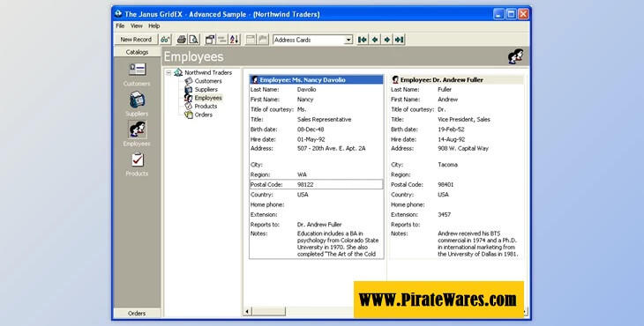The image size is (644, 326).
Task: Click the sort ascending A-Z icon
Action: (234, 40)
